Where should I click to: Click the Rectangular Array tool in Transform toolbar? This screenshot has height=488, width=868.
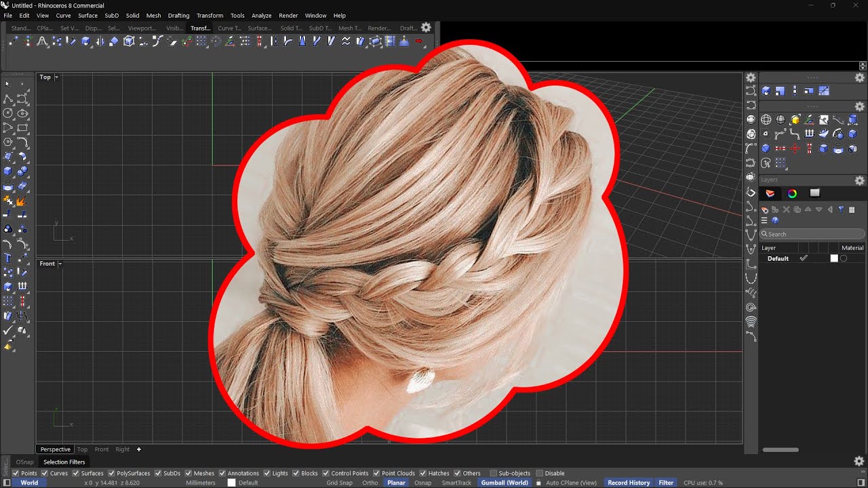201,41
